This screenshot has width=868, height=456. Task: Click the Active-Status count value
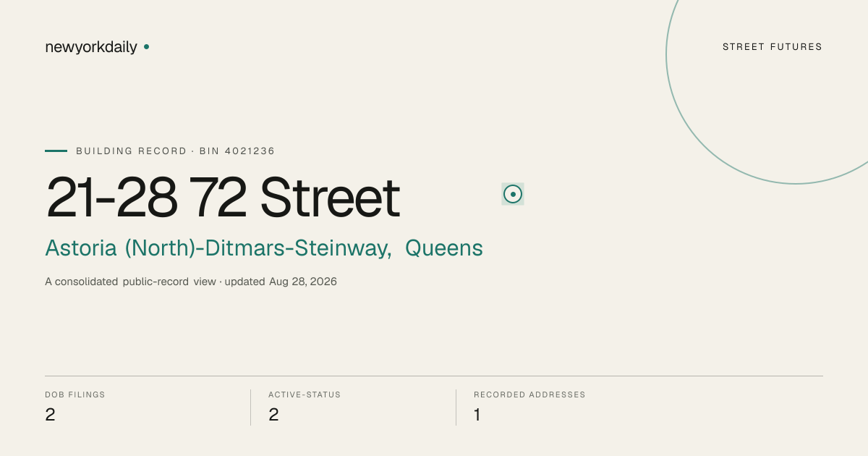coord(273,415)
